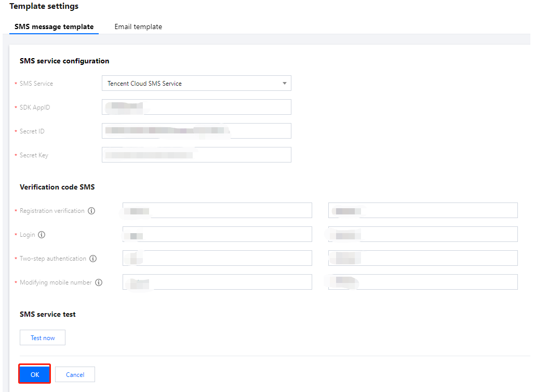
Task: Click the 'SDK AppID' field label
Action: 35,107
